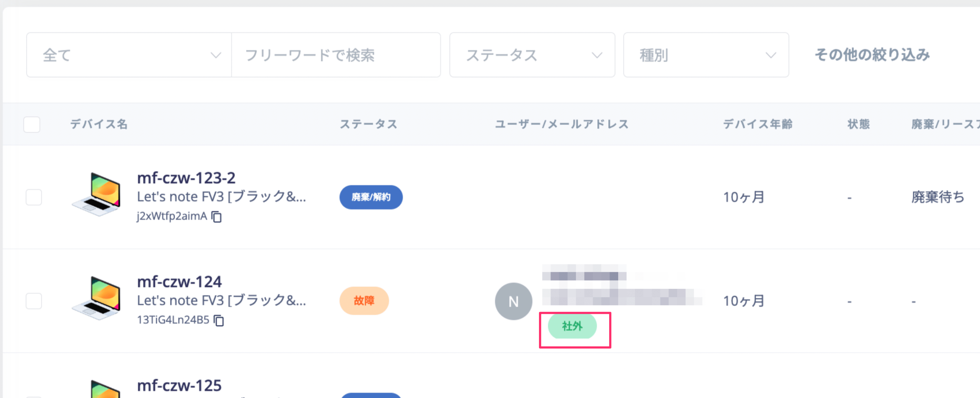Open device mf-czw-125 details

[179, 385]
